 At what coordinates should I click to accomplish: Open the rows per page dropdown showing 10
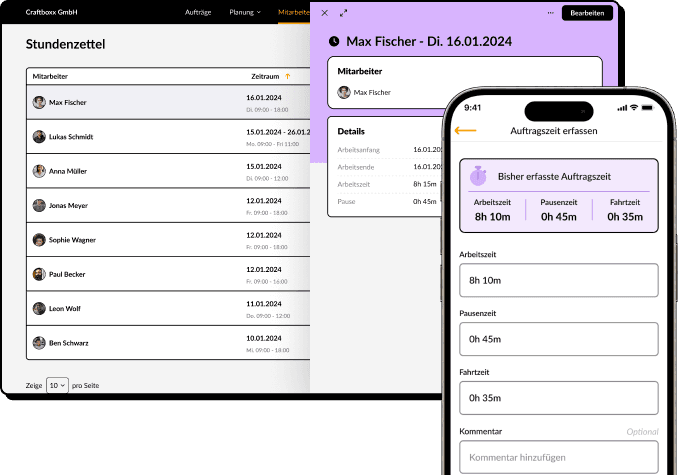click(57, 385)
